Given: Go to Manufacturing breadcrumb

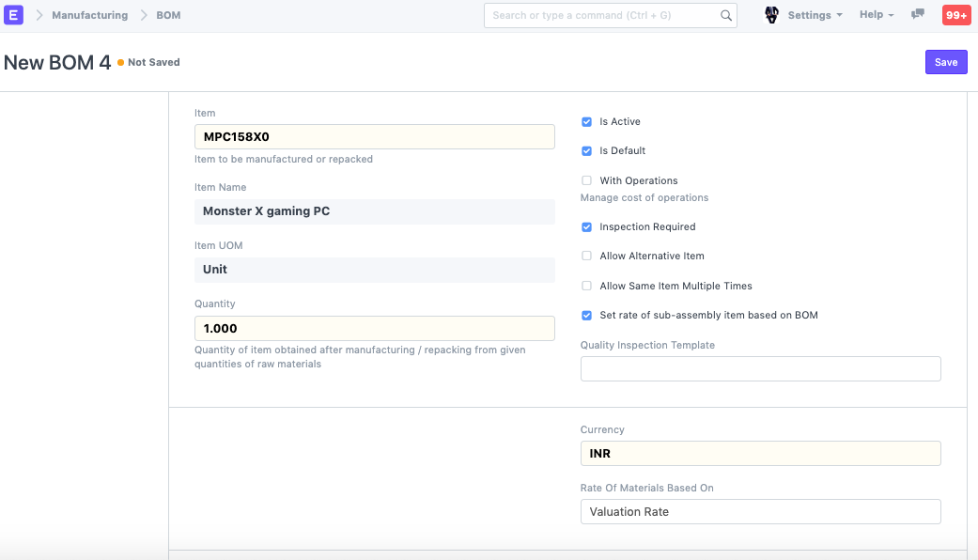Looking at the screenshot, I should coord(89,16).
